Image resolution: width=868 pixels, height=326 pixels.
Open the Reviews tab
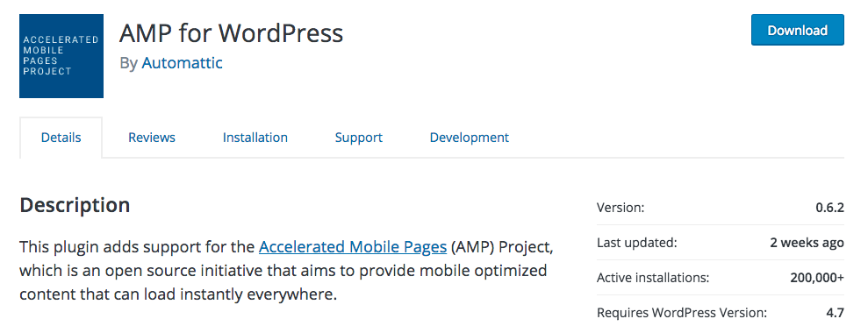tap(152, 137)
